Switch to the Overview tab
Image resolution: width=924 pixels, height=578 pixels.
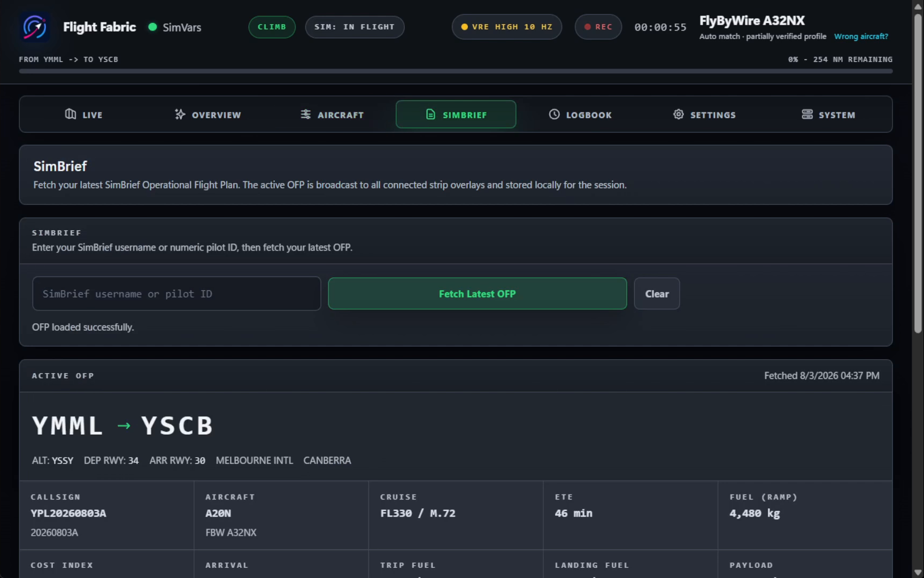tap(207, 115)
